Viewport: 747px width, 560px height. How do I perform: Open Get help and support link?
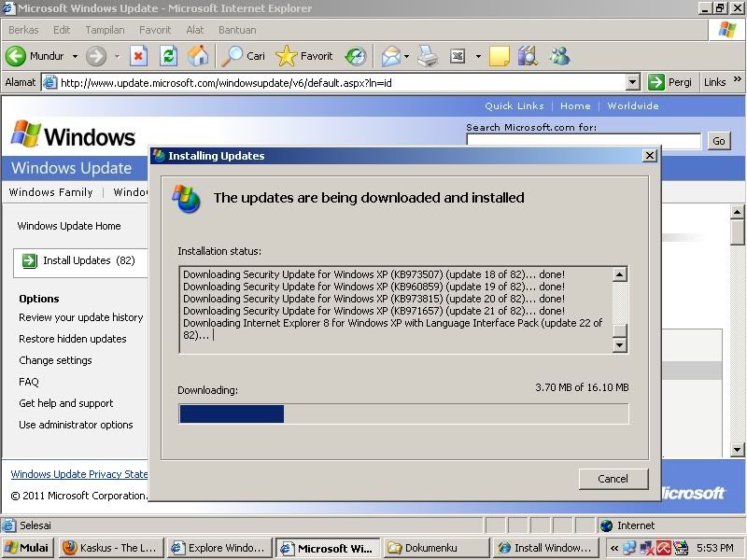tap(66, 403)
